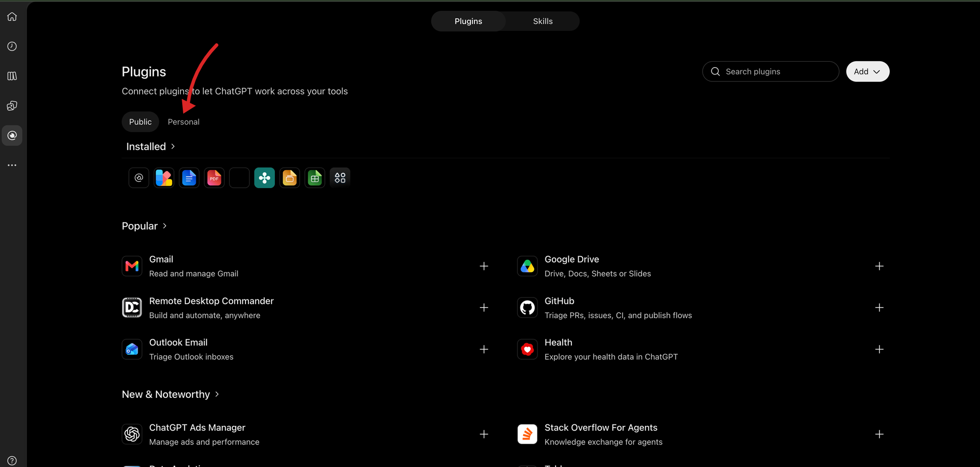Select the Public filter pill
This screenshot has width=980, height=467.
tap(141, 122)
